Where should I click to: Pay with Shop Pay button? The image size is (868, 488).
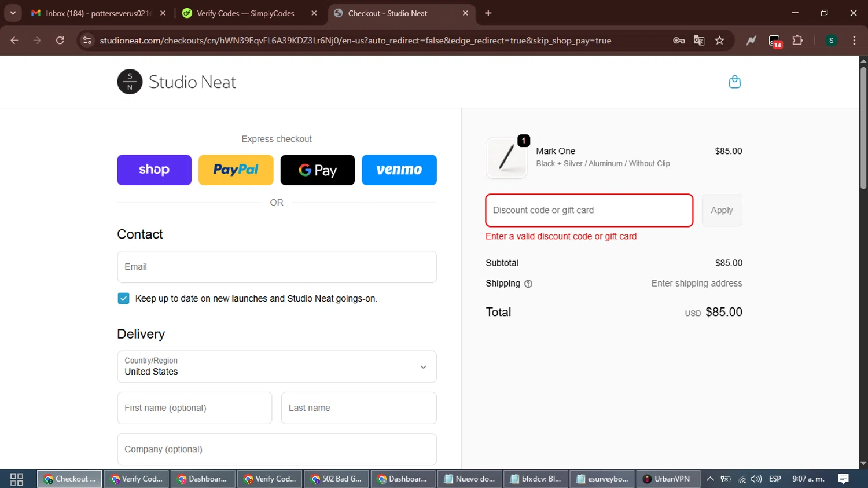pyautogui.click(x=154, y=170)
